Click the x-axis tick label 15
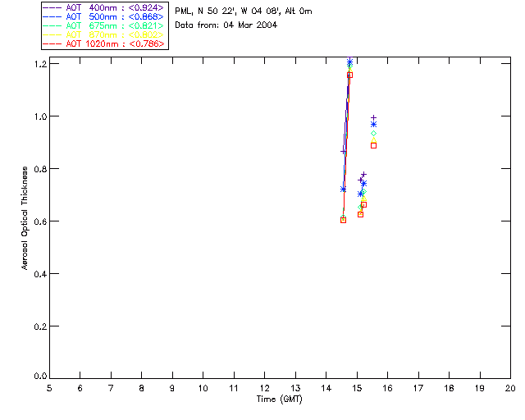The width and height of the screenshot is (525, 420). click(x=357, y=388)
